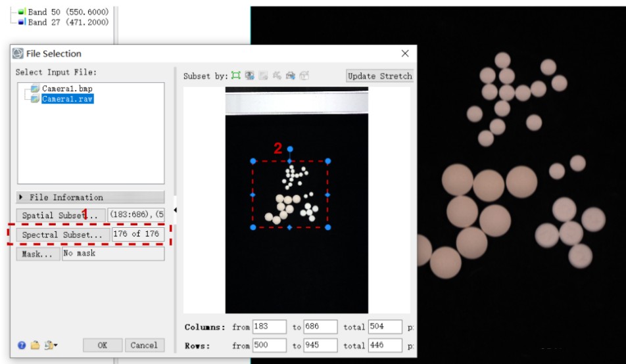Screen dimensions: 626x364
Task: Click the second Subset by toolbar icon
Action: [x=249, y=76]
